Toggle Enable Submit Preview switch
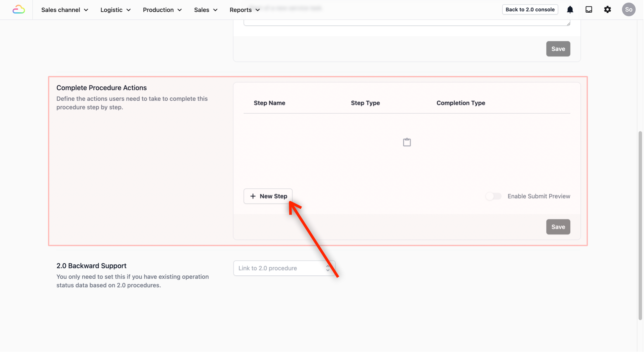This screenshot has width=644, height=352. click(x=493, y=196)
